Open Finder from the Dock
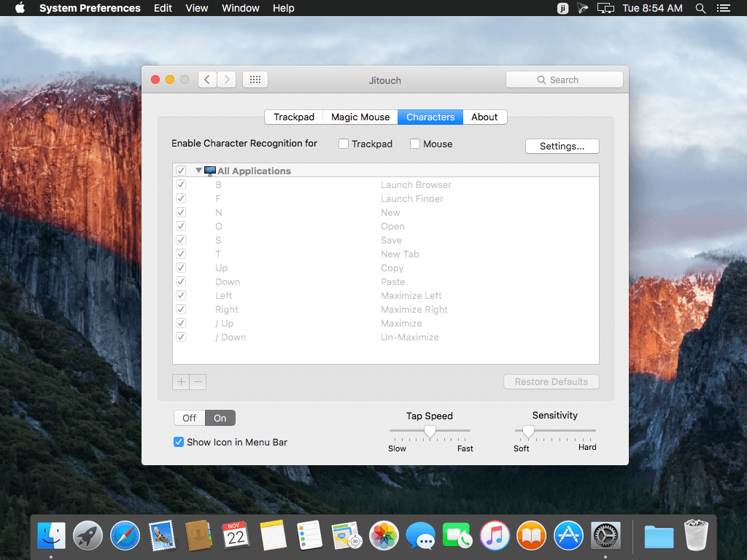 [52, 535]
